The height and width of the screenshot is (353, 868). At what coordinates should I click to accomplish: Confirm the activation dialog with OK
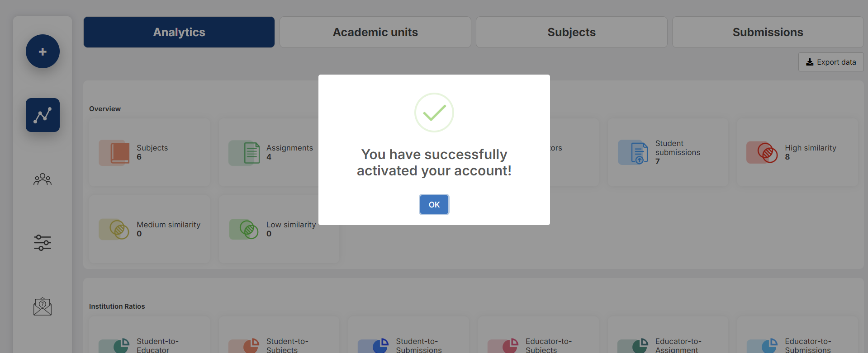point(434,205)
